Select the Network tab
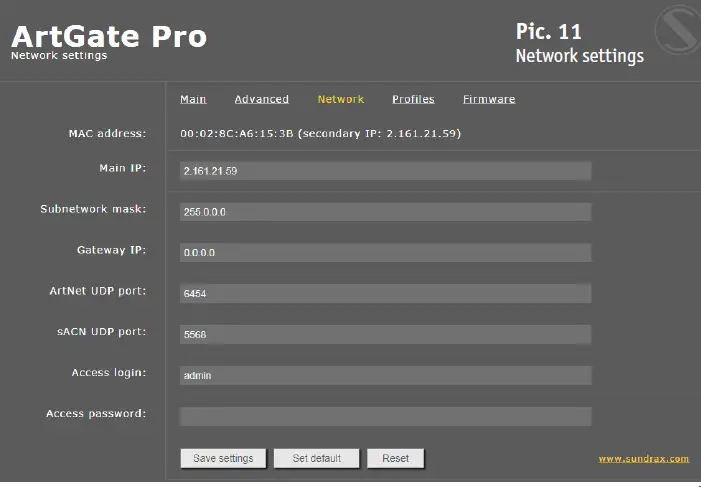Screen dimensions: 701x487 pyautogui.click(x=341, y=99)
